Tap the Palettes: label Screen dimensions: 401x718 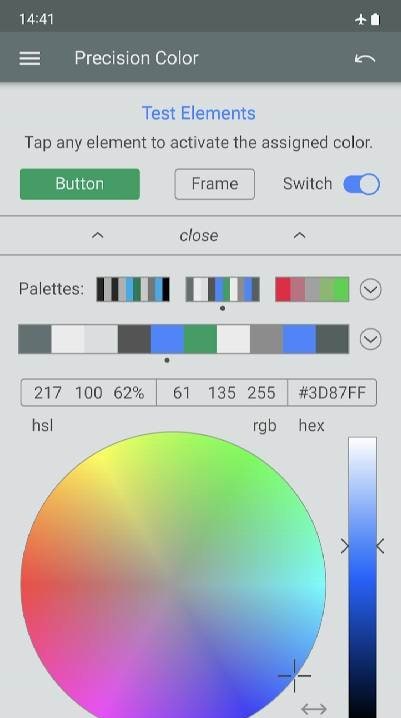pyautogui.click(x=51, y=289)
